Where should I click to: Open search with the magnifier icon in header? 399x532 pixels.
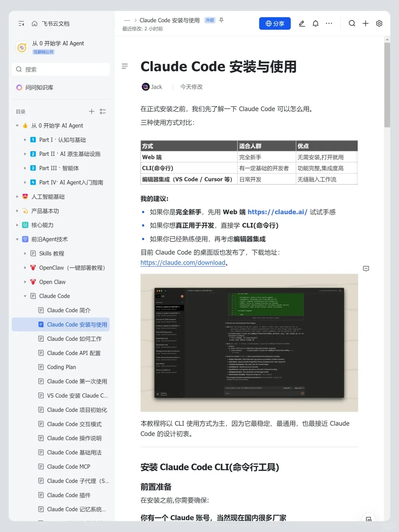pos(352,23)
